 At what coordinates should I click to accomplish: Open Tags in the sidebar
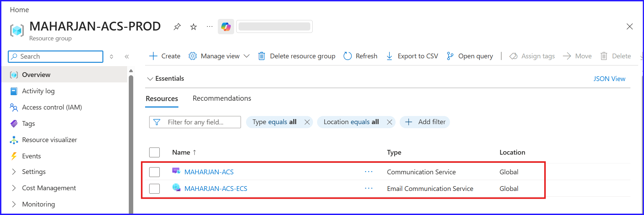click(29, 123)
